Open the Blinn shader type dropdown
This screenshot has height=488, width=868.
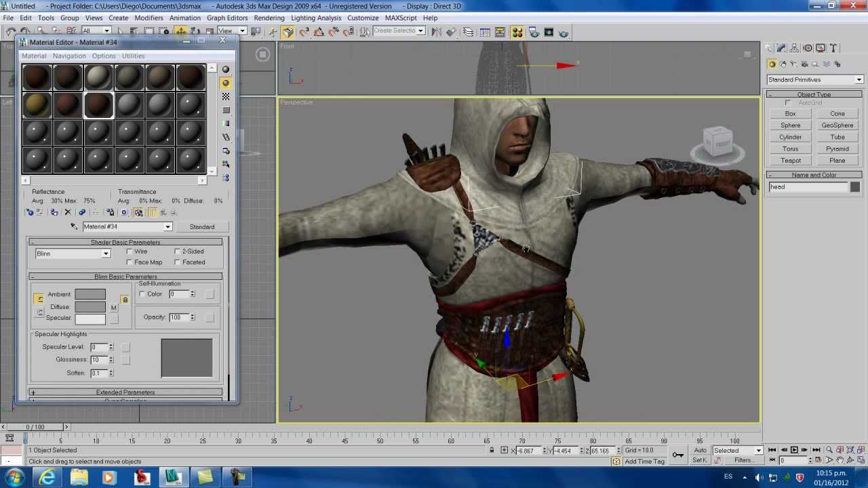pos(73,253)
